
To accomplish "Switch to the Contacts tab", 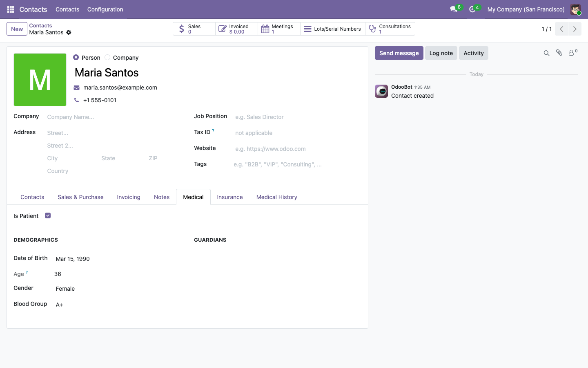I will point(32,197).
